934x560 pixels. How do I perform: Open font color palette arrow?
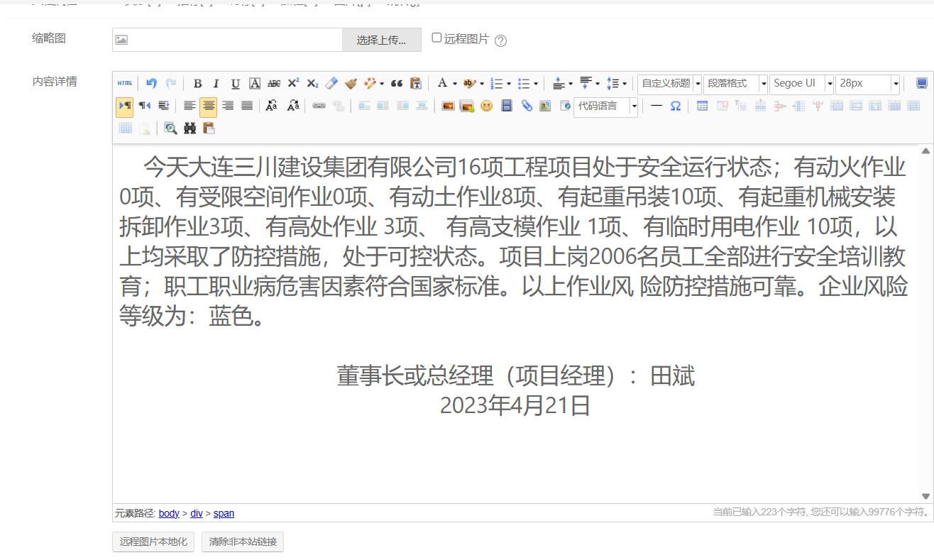click(454, 84)
